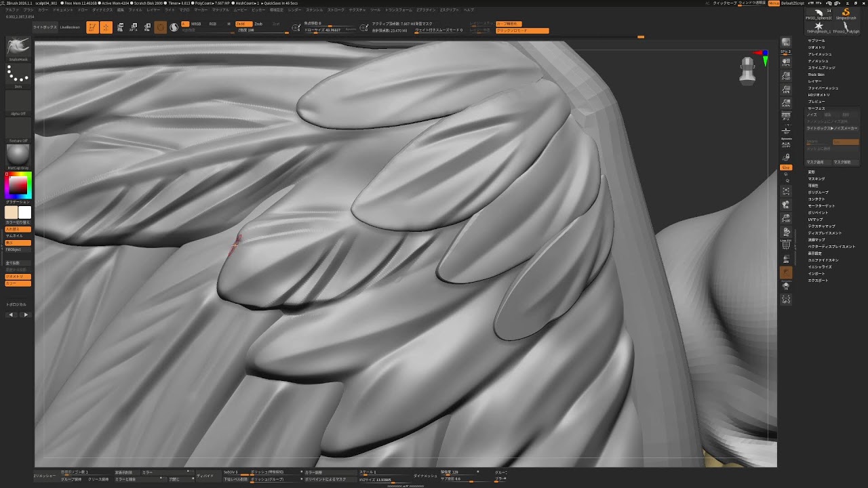
Task: Toggle the Solo mode icon
Action: 786,286
